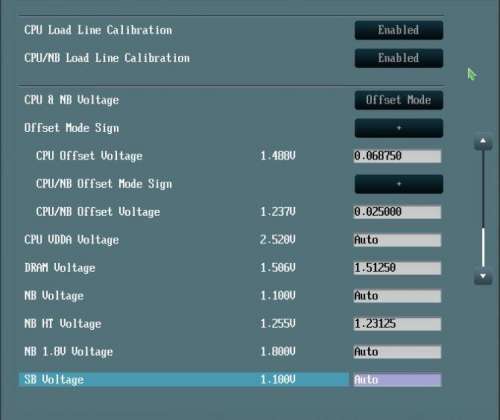Select the NB 1.8V Voltage Auto field
The image size is (500, 420).
point(397,352)
